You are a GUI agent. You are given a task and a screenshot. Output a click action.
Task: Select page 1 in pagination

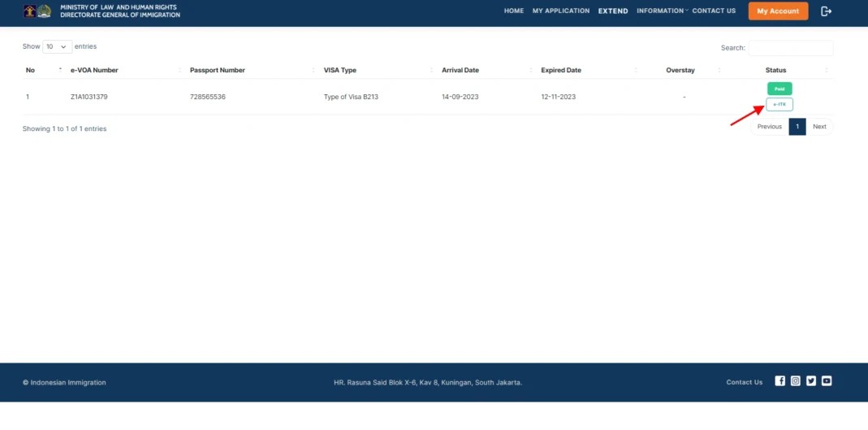[x=797, y=126]
